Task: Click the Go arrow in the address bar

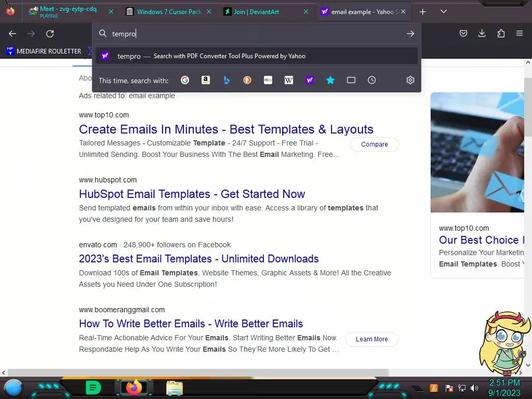Action: 410,34
